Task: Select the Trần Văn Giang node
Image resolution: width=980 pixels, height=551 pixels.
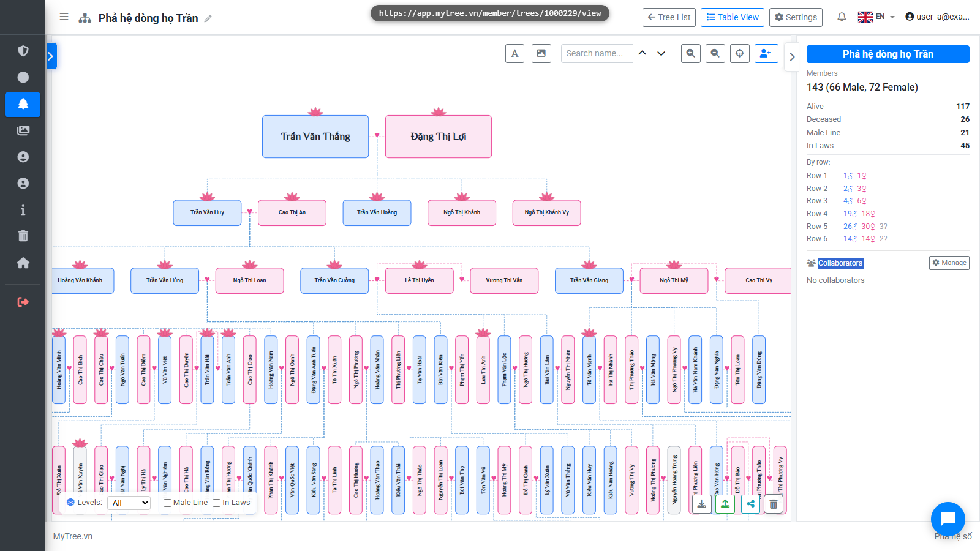Action: [x=589, y=280]
